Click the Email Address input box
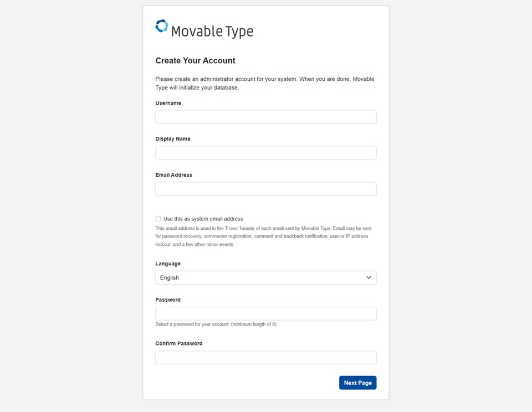This screenshot has width=532, height=412. [265, 188]
